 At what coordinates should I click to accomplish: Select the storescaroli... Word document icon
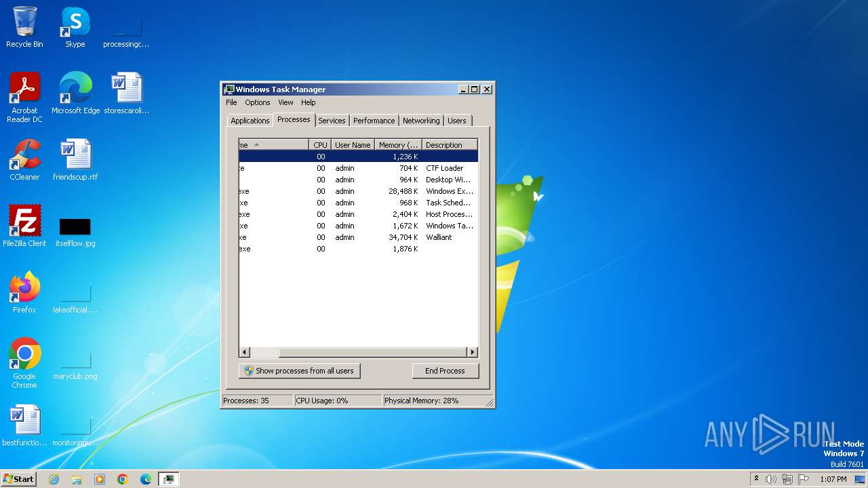point(126,94)
